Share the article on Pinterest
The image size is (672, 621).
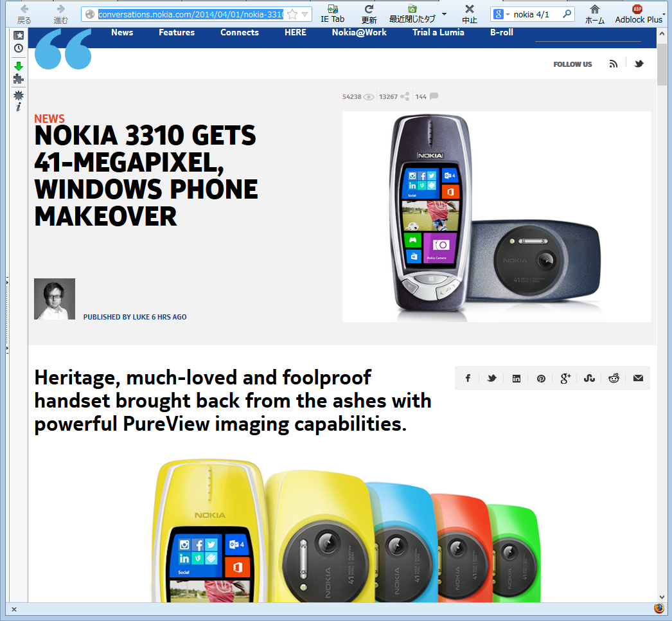click(x=541, y=378)
